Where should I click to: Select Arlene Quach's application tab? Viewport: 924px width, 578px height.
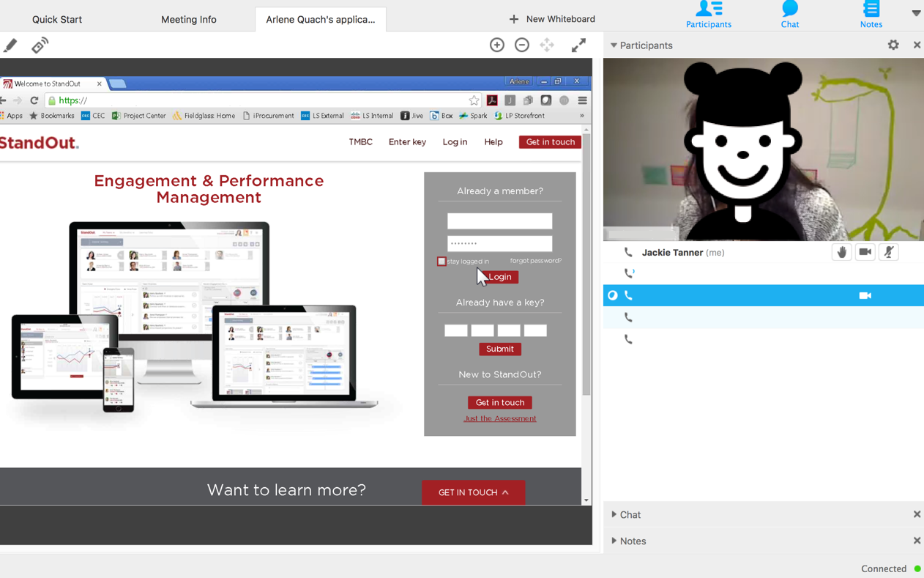click(x=321, y=20)
